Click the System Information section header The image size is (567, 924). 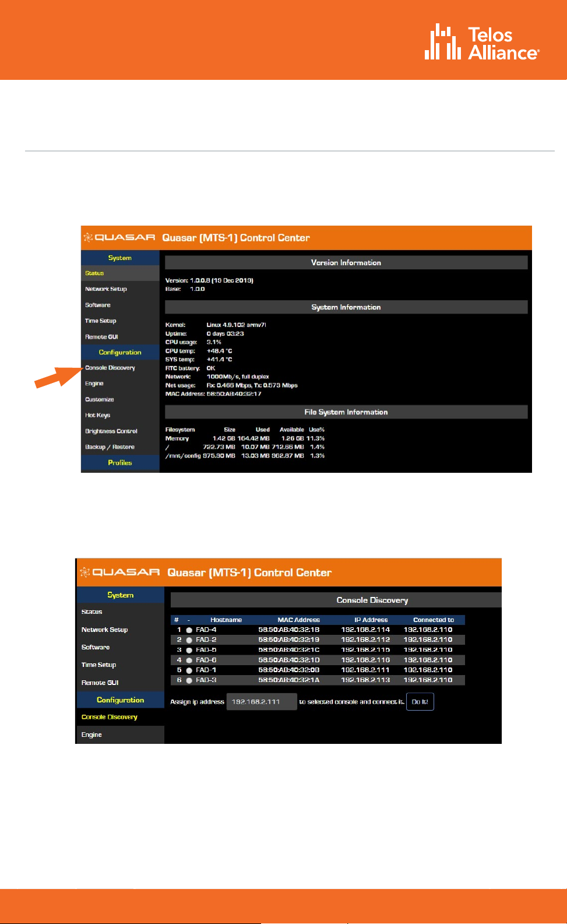(x=346, y=307)
